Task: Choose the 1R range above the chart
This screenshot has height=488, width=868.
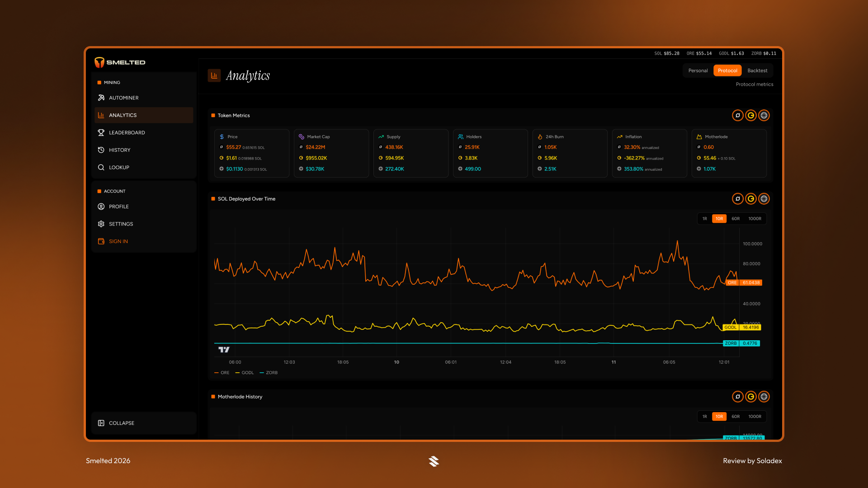Action: [x=704, y=218]
